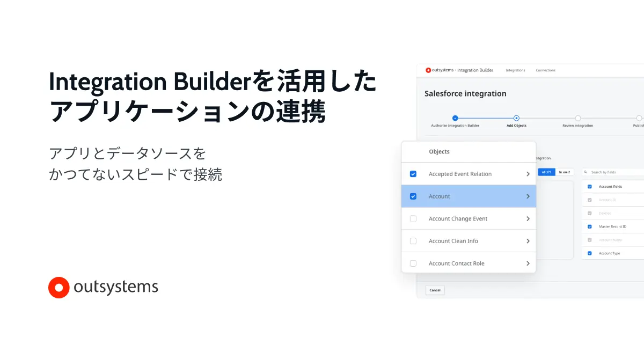
Task: Uncheck the Accepted Event Relation object
Action: [413, 174]
